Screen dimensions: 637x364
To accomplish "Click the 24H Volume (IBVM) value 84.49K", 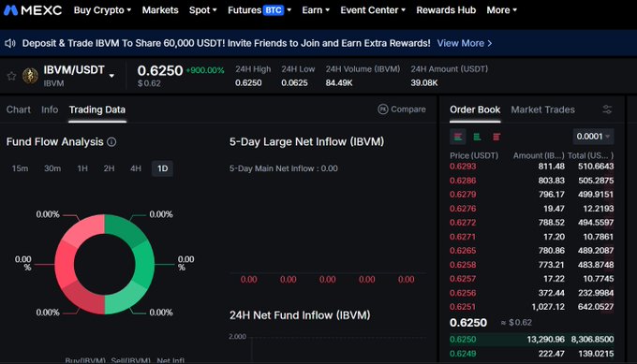I will (x=339, y=82).
